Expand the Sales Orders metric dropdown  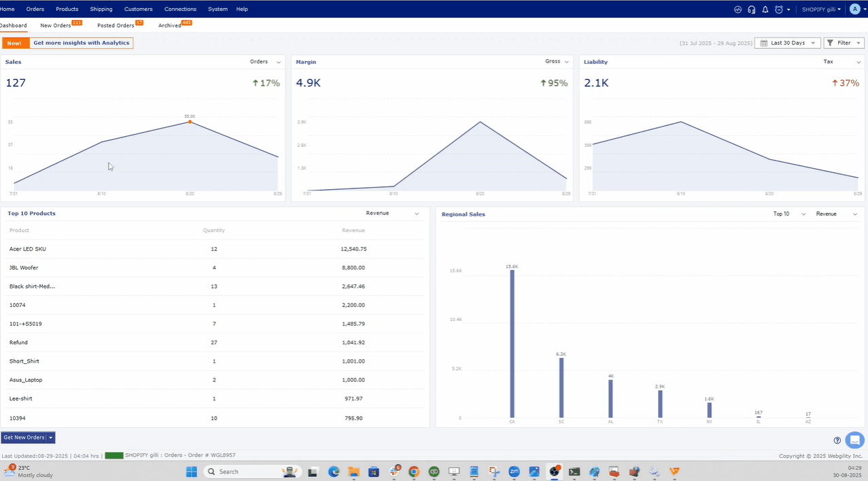tap(265, 62)
